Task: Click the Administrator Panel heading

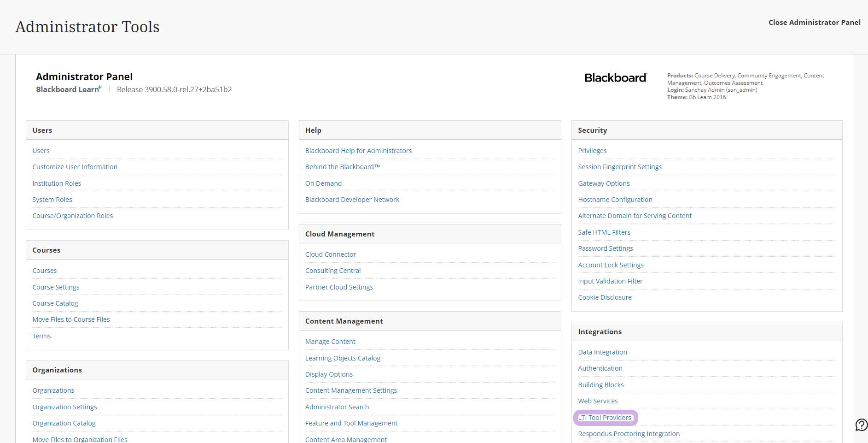Action: coord(84,77)
